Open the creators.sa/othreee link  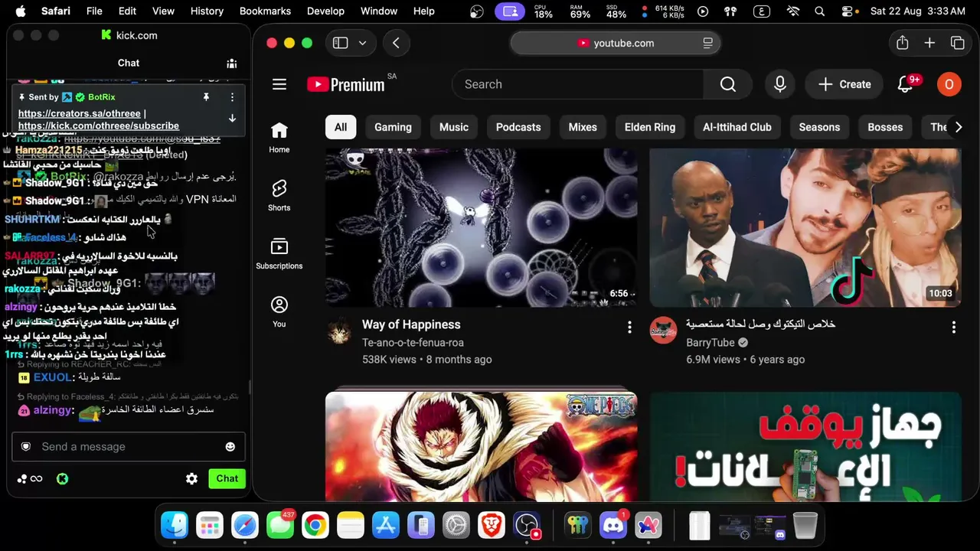click(80, 114)
